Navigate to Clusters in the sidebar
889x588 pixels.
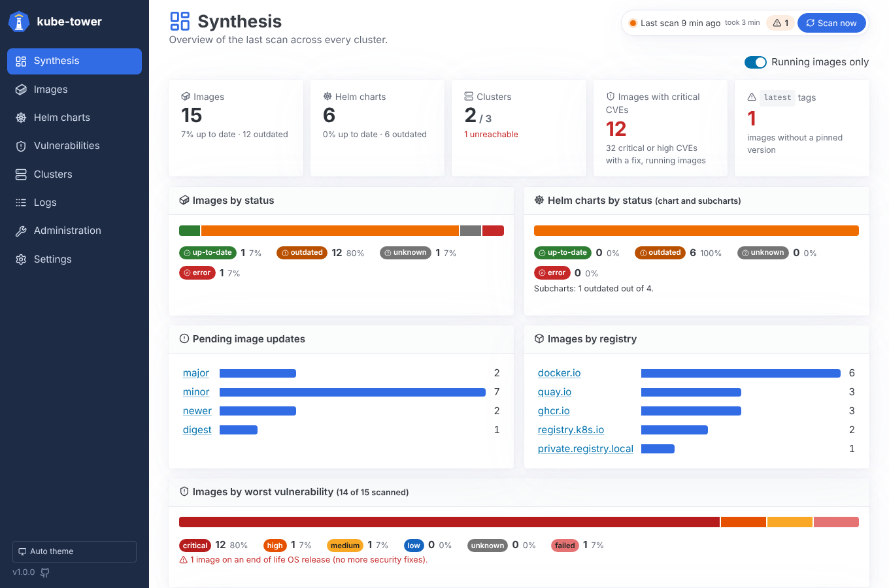pos(75,174)
